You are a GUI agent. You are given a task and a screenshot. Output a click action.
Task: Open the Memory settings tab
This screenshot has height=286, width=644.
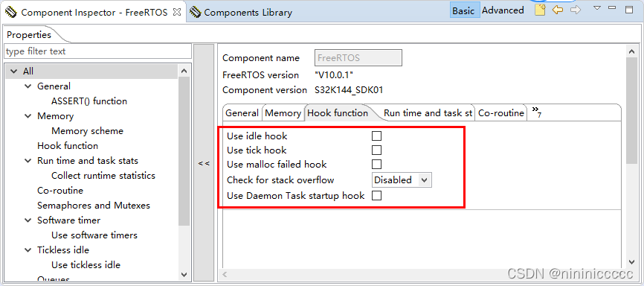[x=283, y=113]
